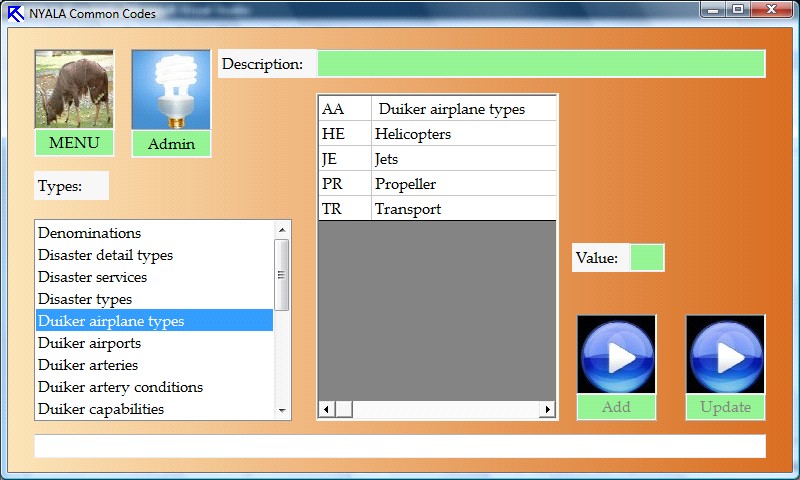Viewport: 800px width, 480px height.
Task: Select Disaster services in the Types list
Action: pyautogui.click(x=93, y=277)
